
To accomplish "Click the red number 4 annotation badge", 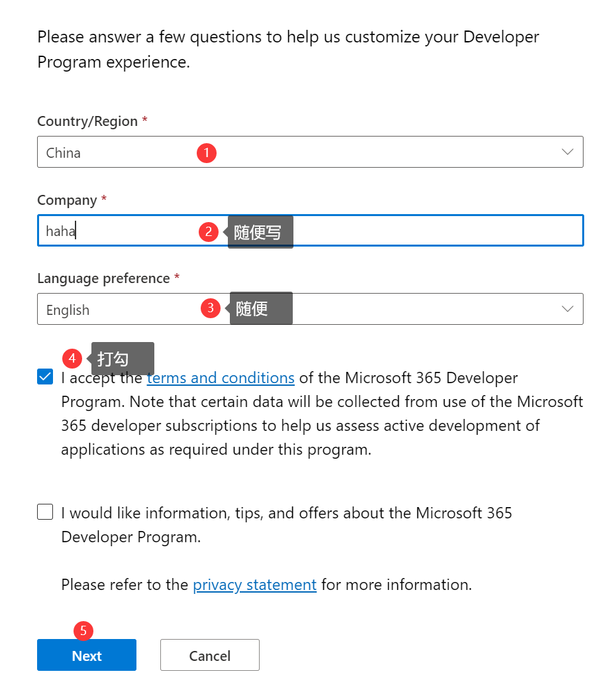I will [72, 359].
